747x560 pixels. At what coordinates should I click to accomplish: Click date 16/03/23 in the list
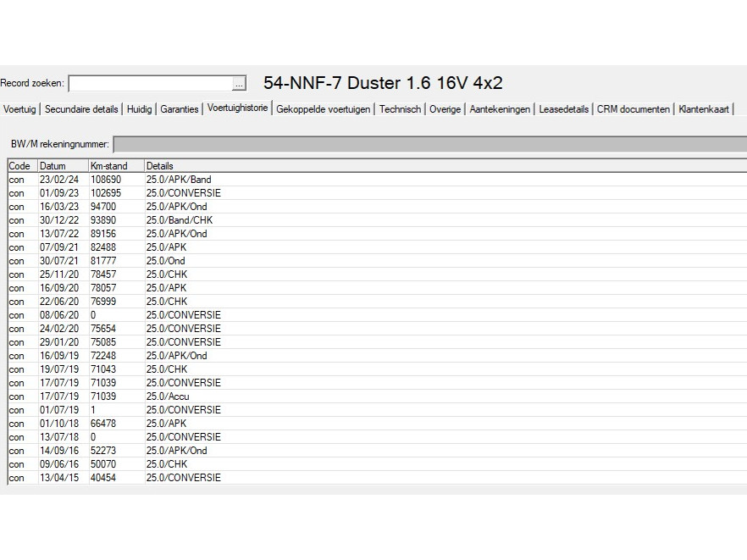pos(59,207)
